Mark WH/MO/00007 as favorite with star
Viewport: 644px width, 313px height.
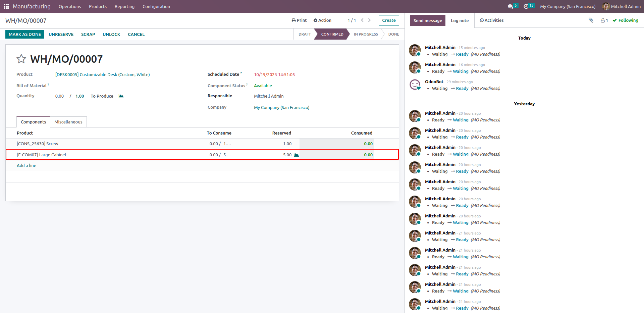21,59
